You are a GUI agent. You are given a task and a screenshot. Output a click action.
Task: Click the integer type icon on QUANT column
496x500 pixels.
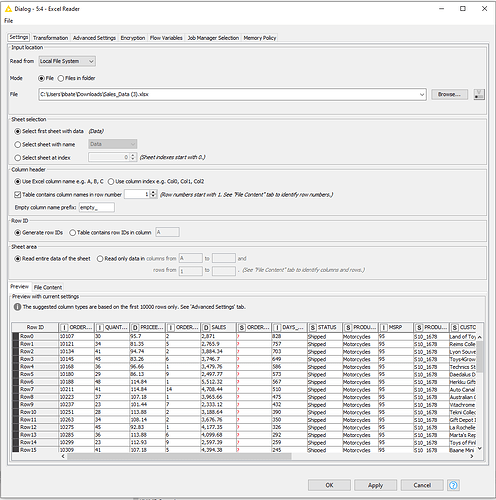point(100,327)
